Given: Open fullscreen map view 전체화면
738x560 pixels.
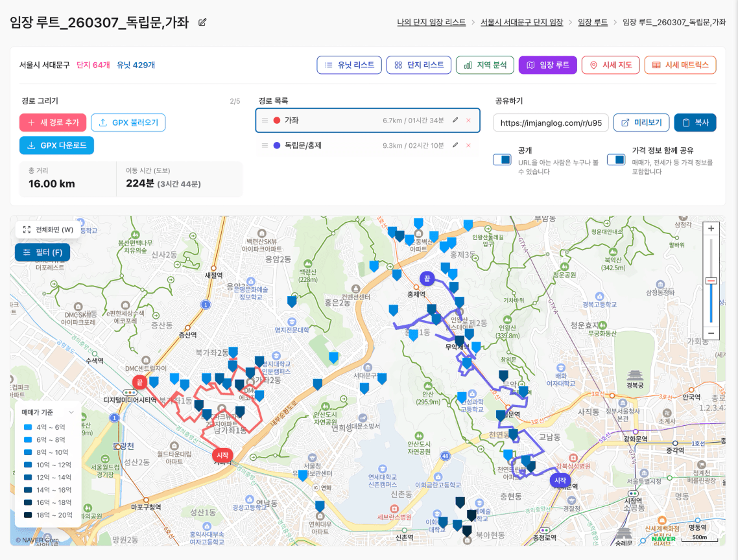Looking at the screenshot, I should click(x=48, y=229).
